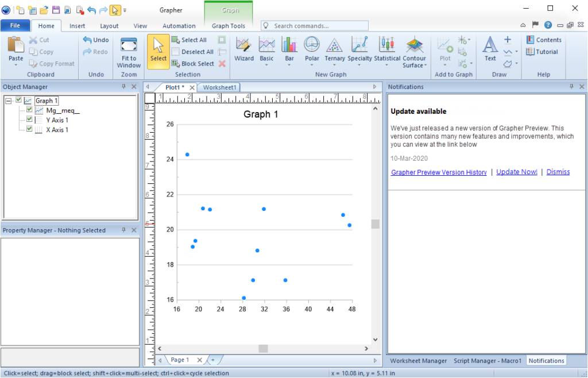
Task: Expand the Bar graph dropdown
Action: pos(289,65)
